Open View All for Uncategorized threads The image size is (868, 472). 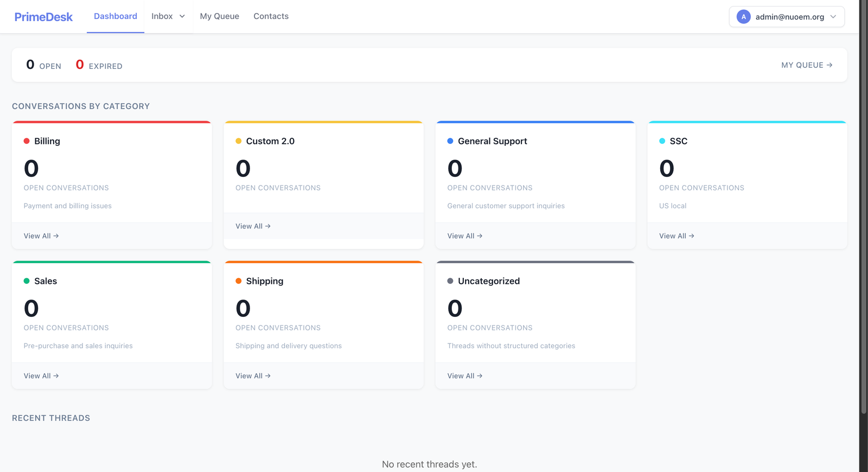(465, 376)
